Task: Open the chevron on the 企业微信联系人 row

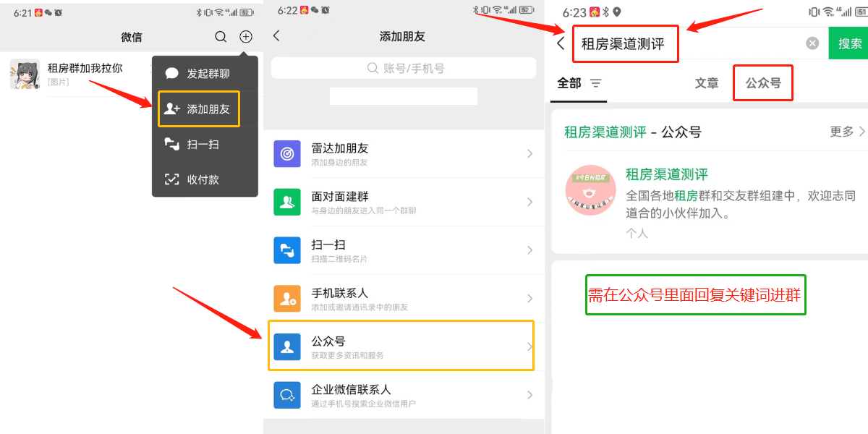Action: pyautogui.click(x=529, y=395)
